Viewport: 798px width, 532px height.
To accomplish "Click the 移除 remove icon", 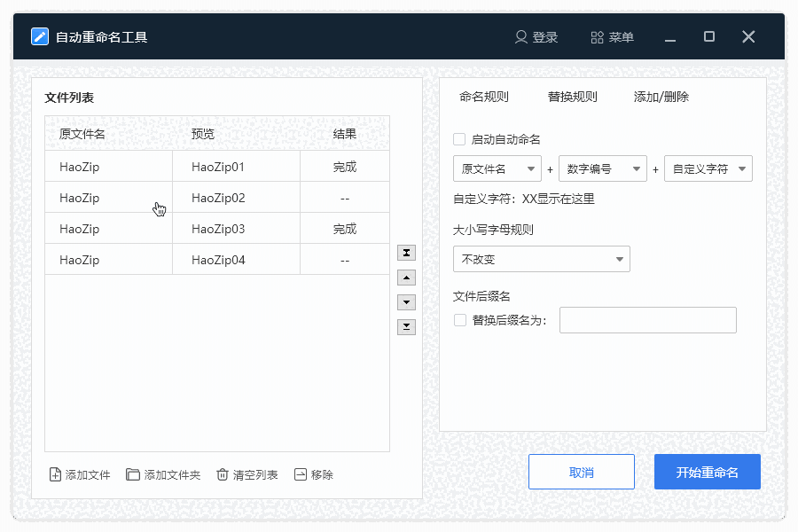I will click(x=301, y=474).
